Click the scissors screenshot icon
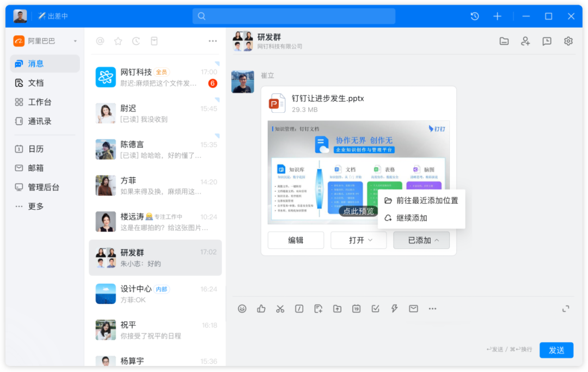The width and height of the screenshot is (588, 372). click(x=280, y=309)
